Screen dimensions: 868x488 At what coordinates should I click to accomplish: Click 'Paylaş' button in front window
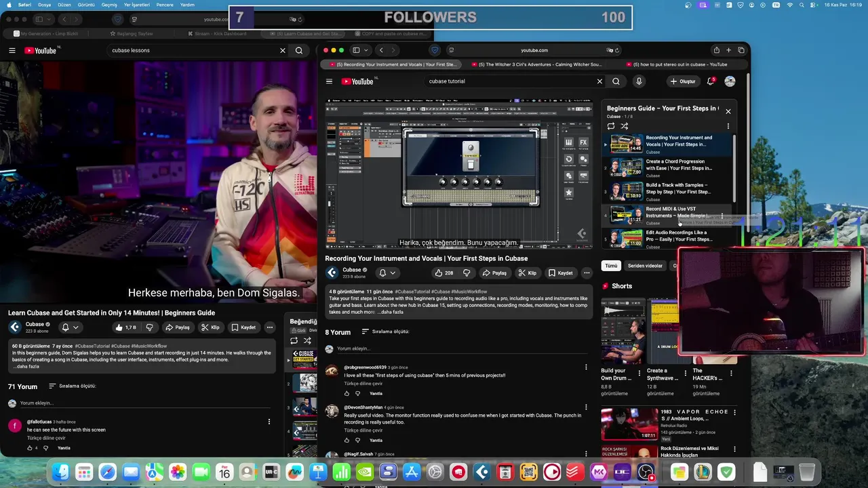[x=494, y=273]
